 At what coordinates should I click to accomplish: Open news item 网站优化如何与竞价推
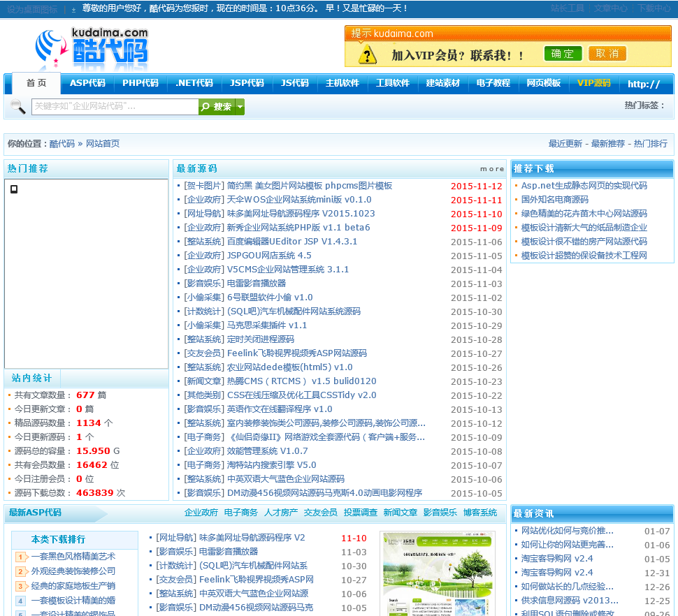(568, 531)
